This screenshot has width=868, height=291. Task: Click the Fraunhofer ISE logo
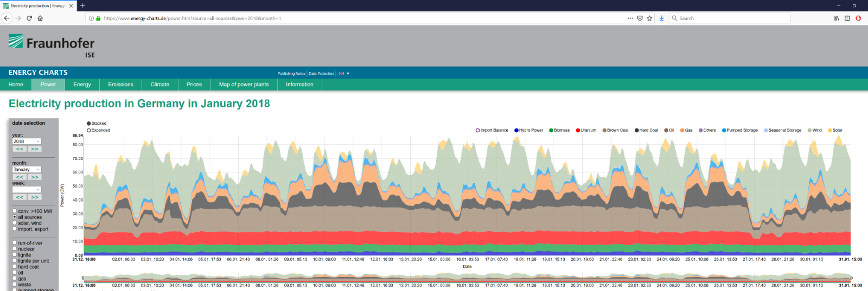pyautogui.click(x=52, y=46)
